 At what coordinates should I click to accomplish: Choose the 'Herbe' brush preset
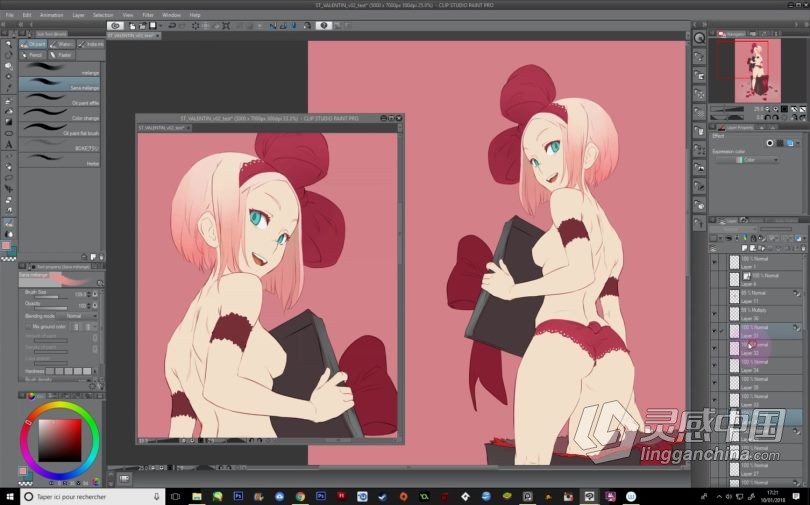click(x=59, y=159)
